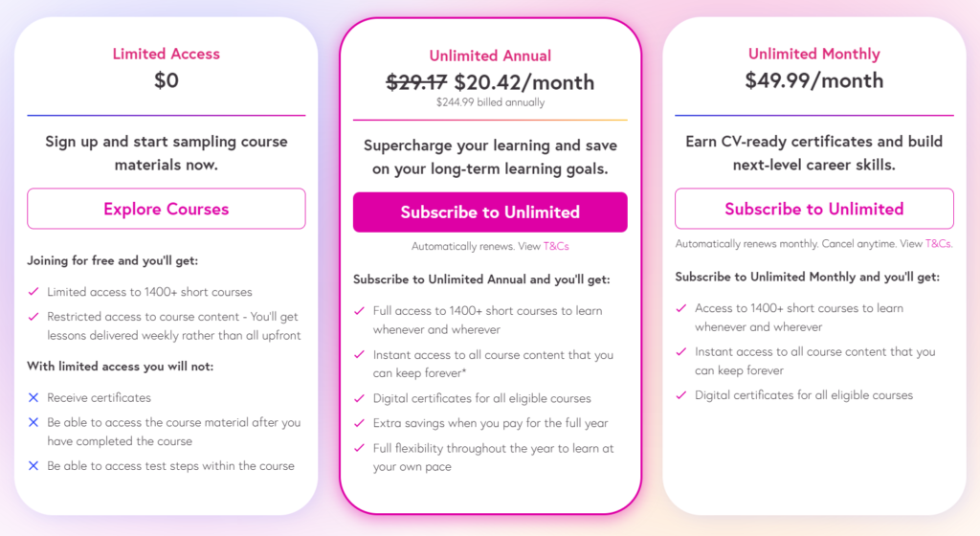Click Annual plan's Digital certificates checkmark

(360, 398)
